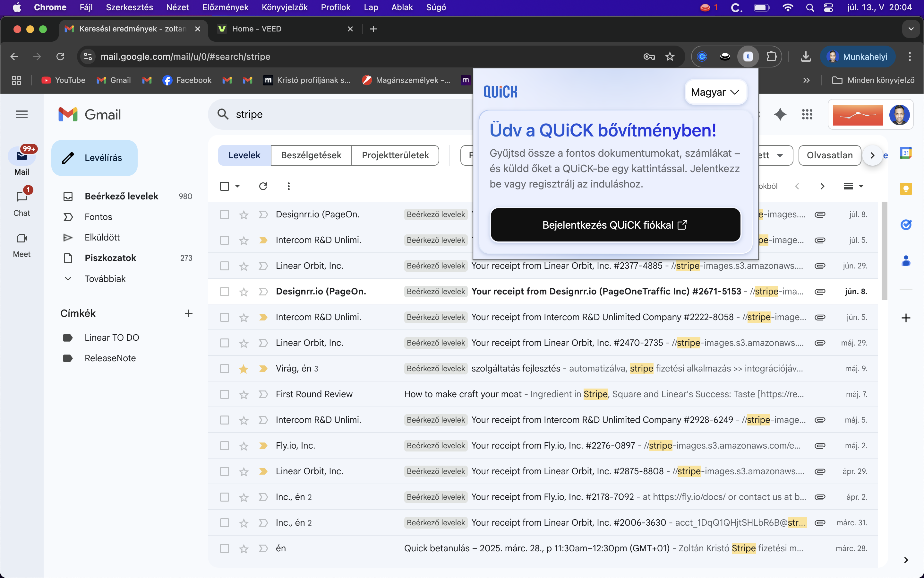Open Google apps grid icon
Screen dimensions: 924x578
pyautogui.click(x=807, y=114)
